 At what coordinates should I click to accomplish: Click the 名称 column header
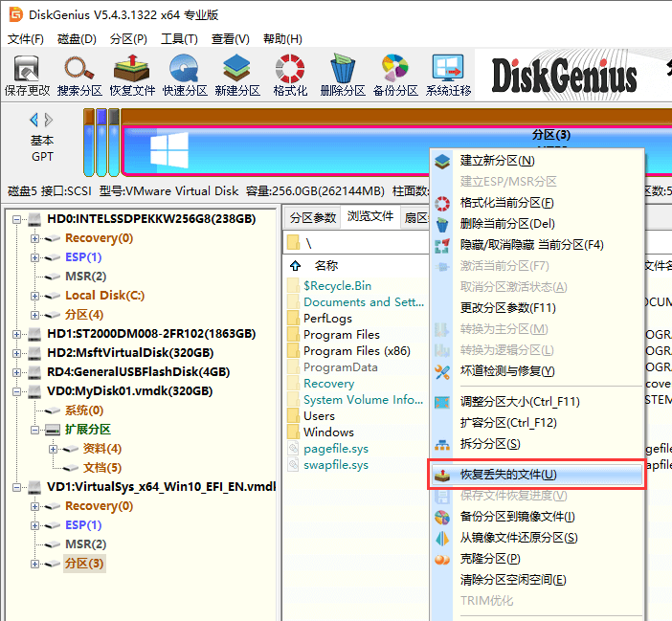tap(326, 266)
